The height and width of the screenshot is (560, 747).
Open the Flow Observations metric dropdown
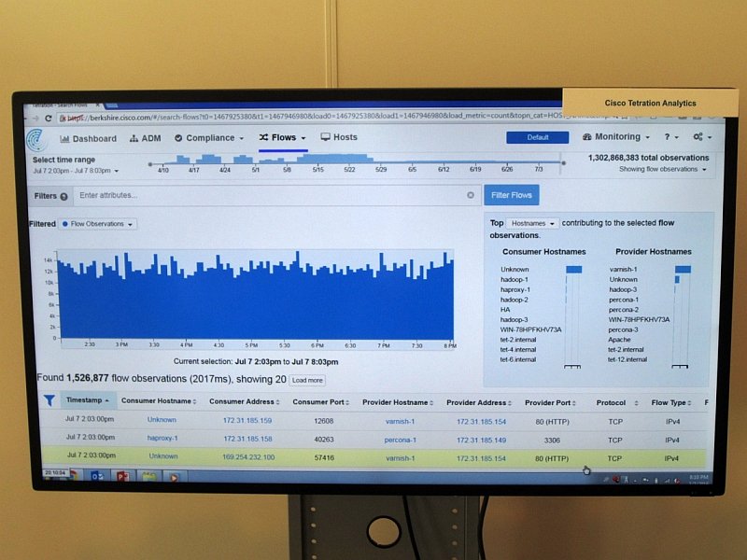98,224
